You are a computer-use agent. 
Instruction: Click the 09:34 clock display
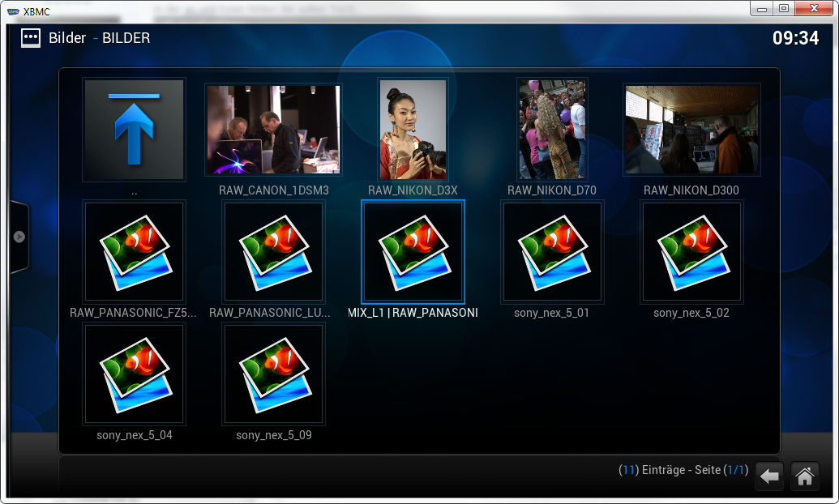[796, 38]
